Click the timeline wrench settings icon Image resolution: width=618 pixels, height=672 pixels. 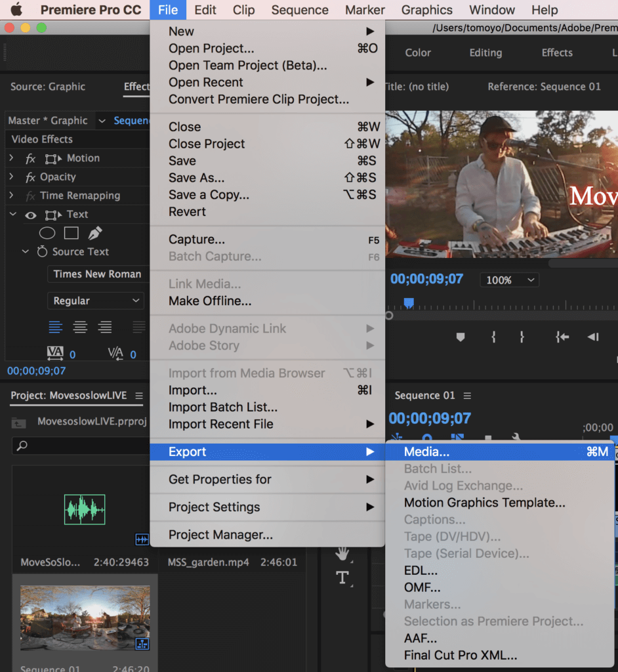516,437
